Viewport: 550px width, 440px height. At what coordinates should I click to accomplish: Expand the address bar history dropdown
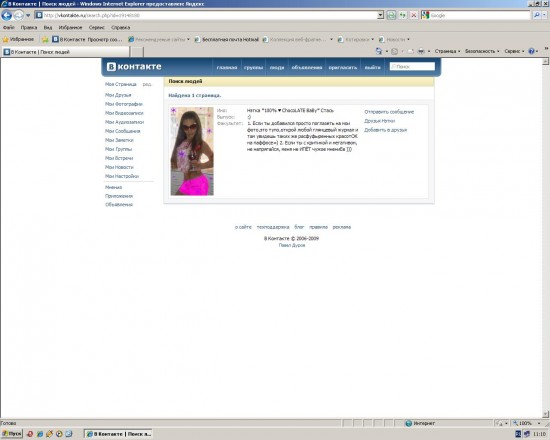[381, 15]
